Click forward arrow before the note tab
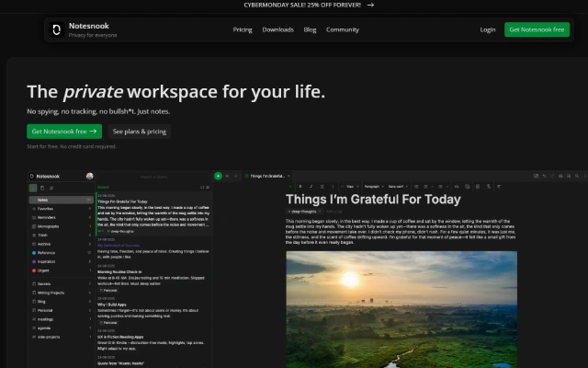 click(x=235, y=176)
